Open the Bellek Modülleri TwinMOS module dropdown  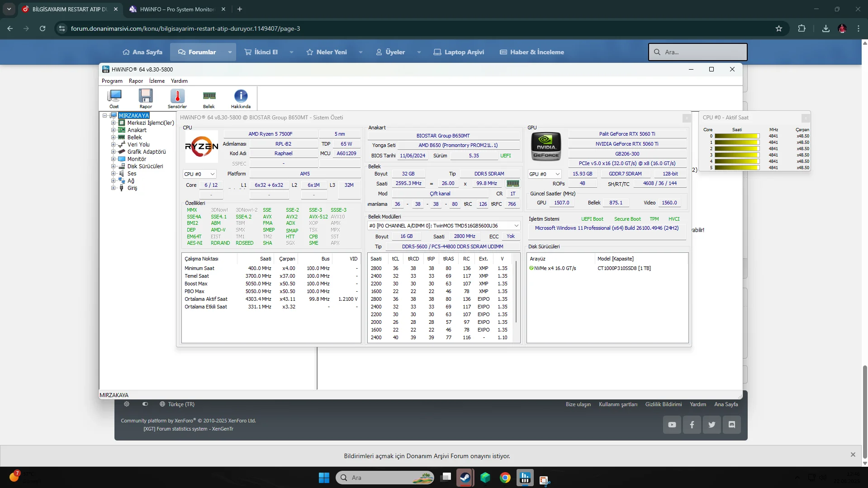pos(443,226)
